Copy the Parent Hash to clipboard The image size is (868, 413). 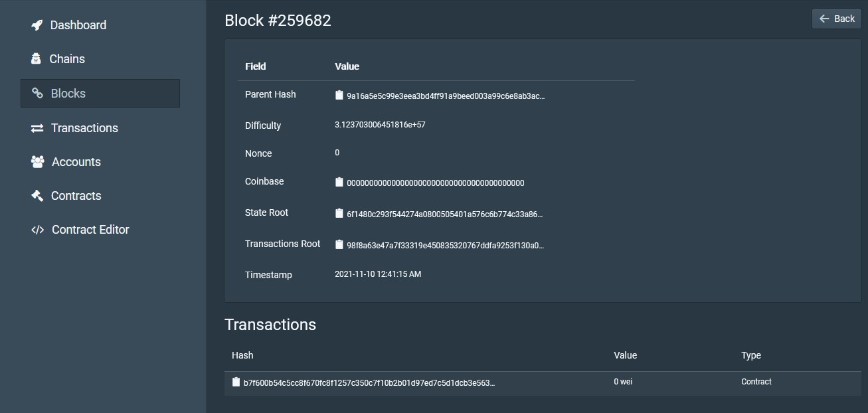tap(339, 96)
